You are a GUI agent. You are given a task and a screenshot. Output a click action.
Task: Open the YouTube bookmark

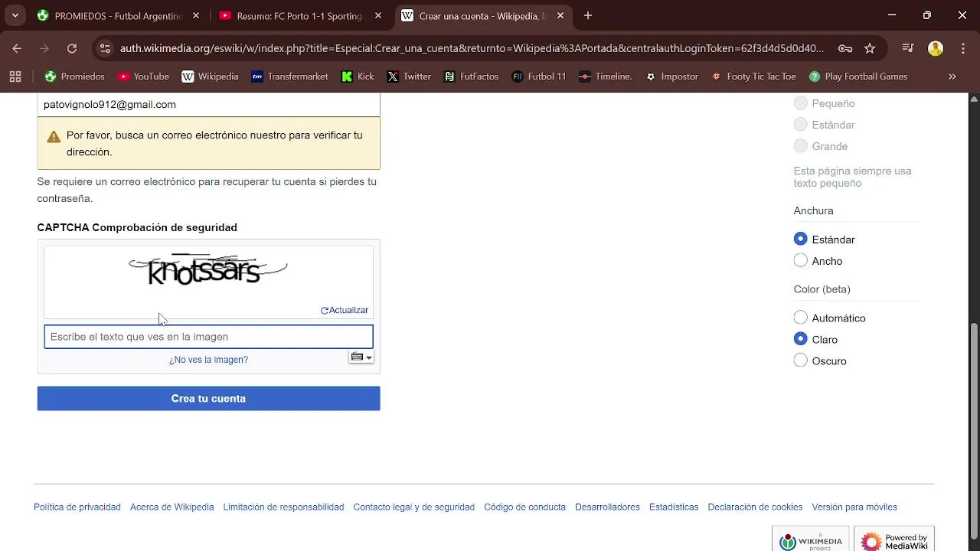click(x=143, y=77)
